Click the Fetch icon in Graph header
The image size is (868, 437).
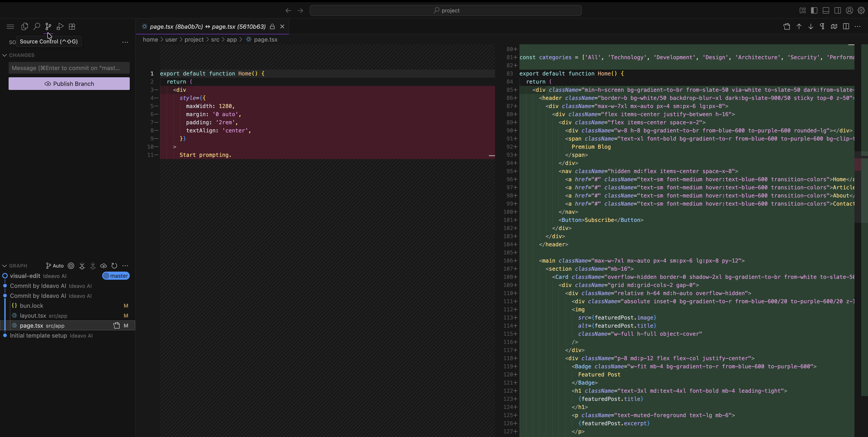[x=82, y=265]
